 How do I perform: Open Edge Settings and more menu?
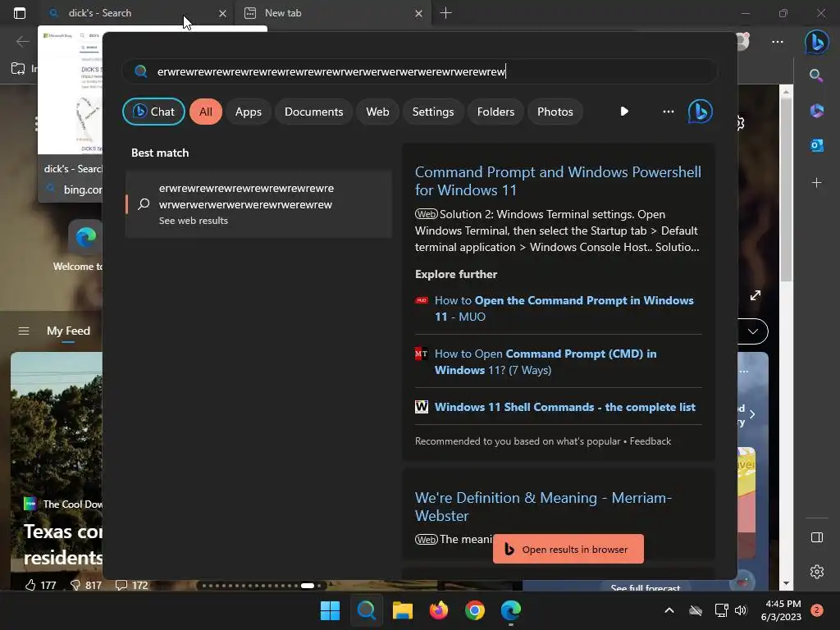coord(778,41)
